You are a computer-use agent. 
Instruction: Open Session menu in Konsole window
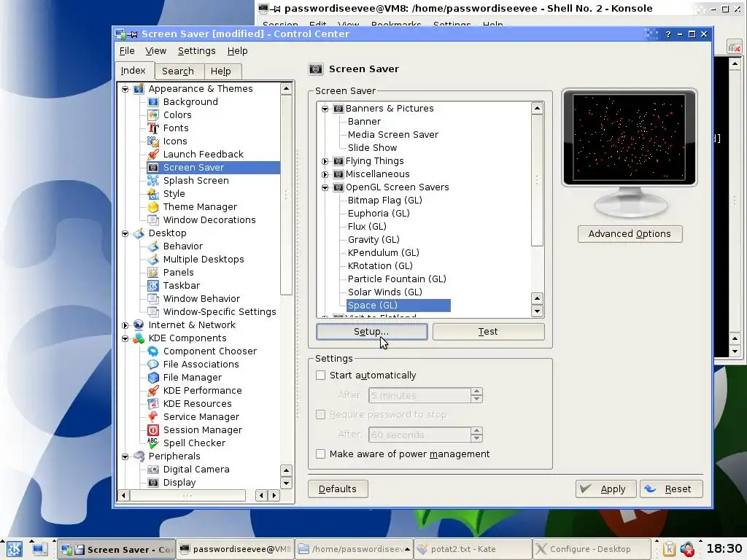280,24
